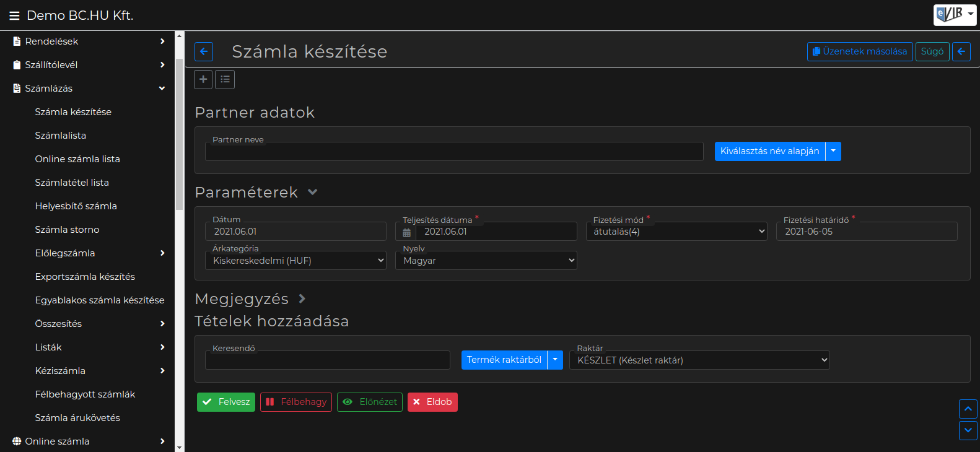This screenshot has width=980, height=452.
Task: Expand the Előlegszámla submenu
Action: (x=162, y=253)
